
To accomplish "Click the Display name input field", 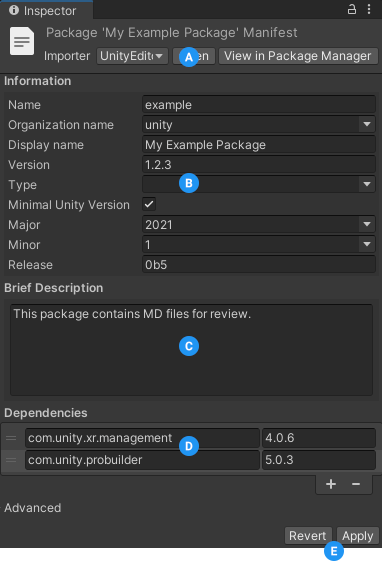I will [x=259, y=145].
